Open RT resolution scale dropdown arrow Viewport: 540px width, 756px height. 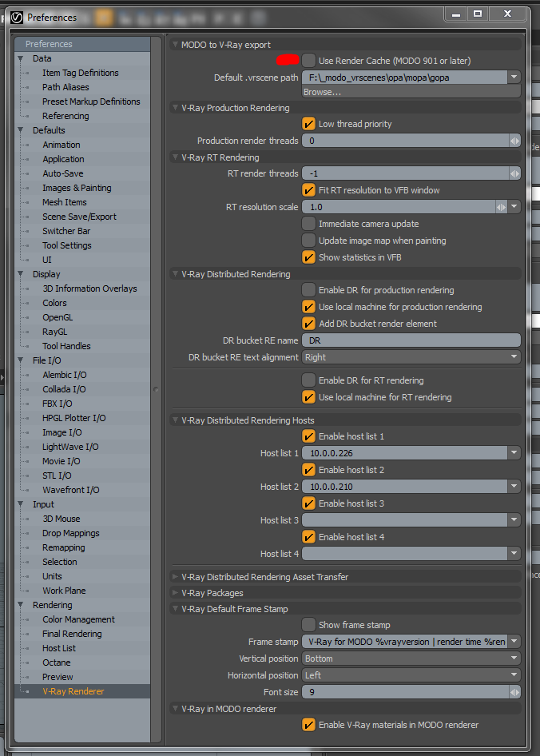click(514, 207)
